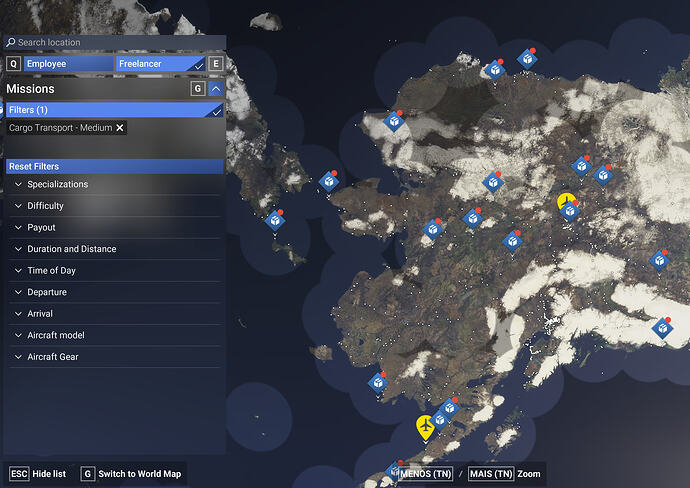Image resolution: width=690 pixels, height=488 pixels.
Task: Select cargo mission on the far northern coast
Action: [527, 58]
